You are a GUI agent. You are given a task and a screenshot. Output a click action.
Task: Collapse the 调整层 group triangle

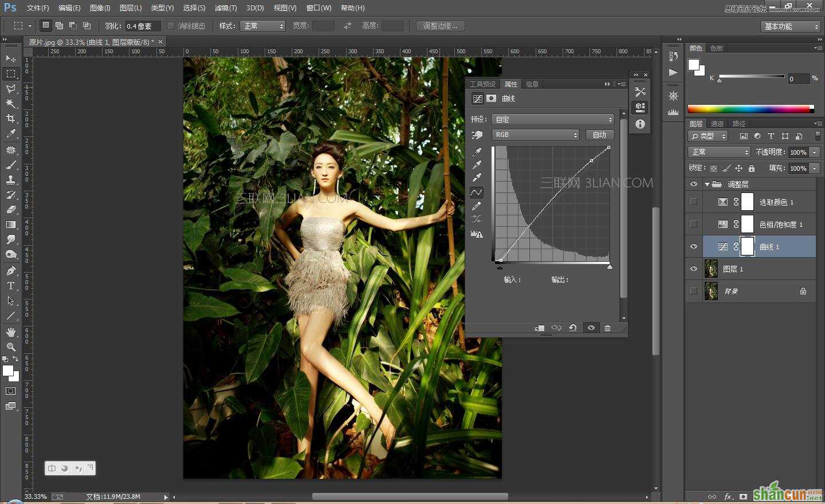[x=708, y=184]
